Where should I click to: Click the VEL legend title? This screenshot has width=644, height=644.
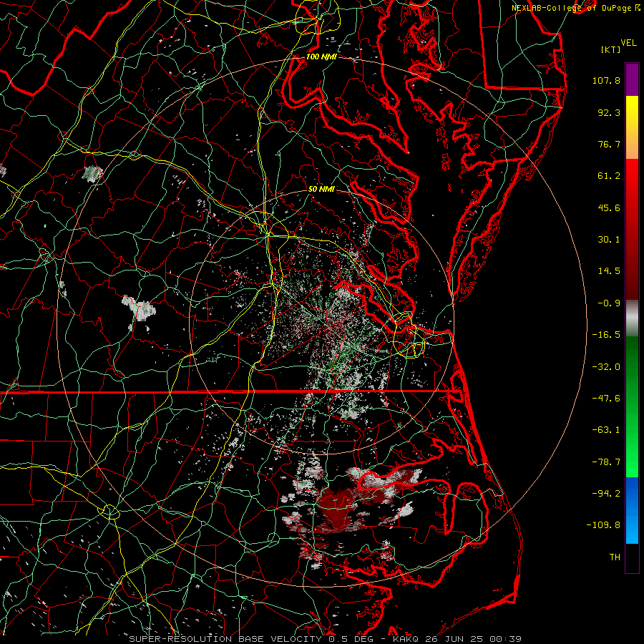[628, 43]
